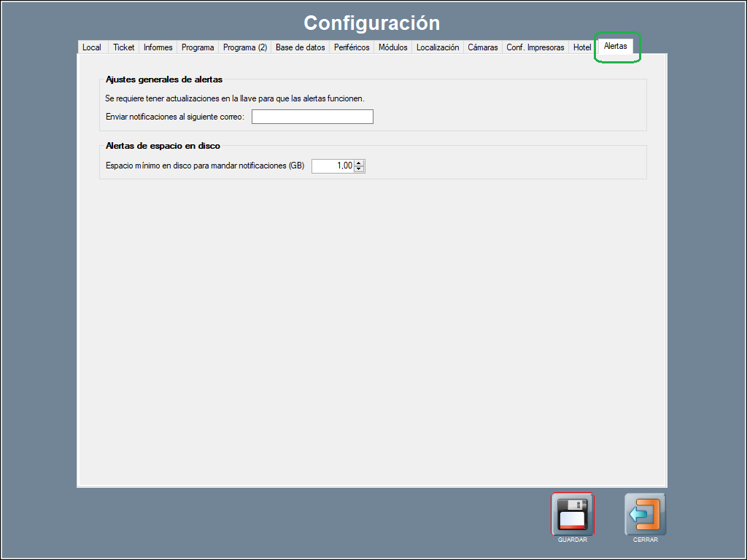Increase minimum disk space with up arrow
This screenshot has width=747, height=560.
[x=359, y=163]
